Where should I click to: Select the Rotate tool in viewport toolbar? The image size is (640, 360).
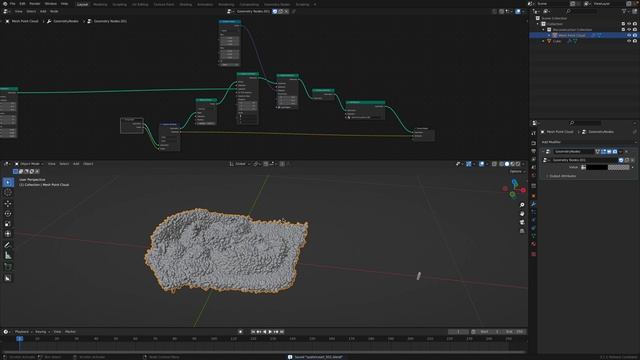click(8, 213)
